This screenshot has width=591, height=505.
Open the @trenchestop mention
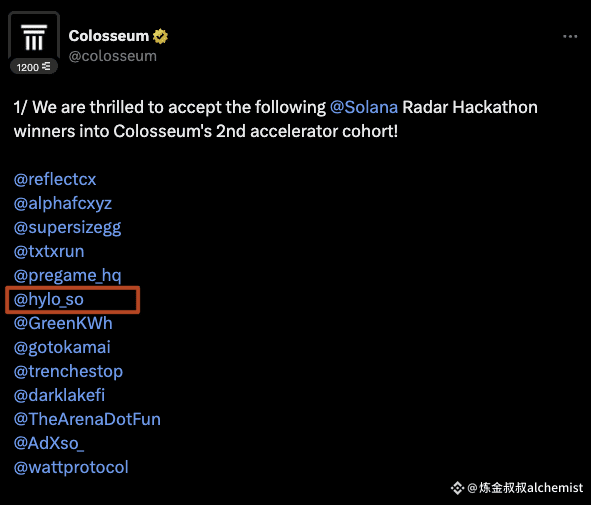pos(68,372)
